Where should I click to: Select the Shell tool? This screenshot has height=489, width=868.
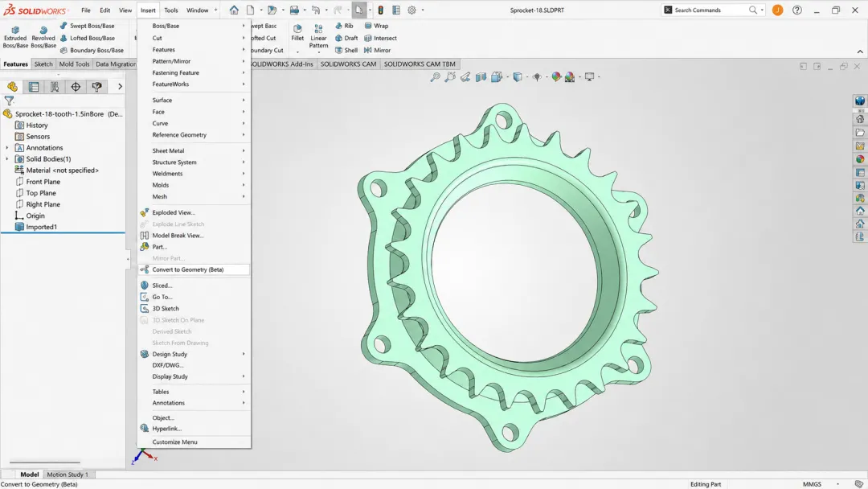coord(346,50)
